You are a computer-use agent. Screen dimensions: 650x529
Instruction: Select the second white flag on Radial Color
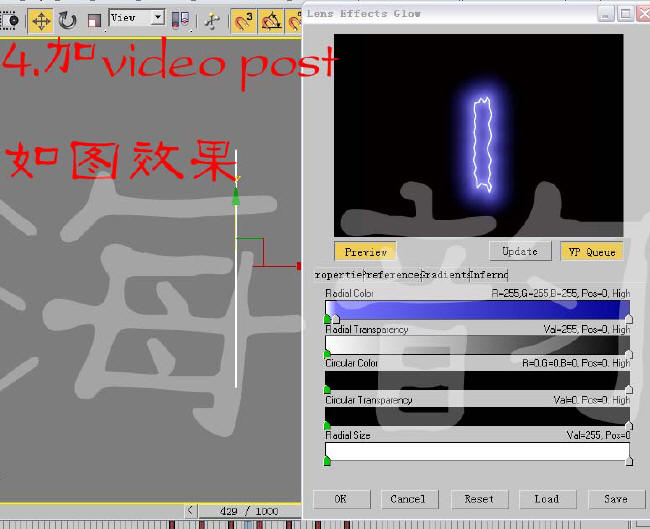click(336, 319)
